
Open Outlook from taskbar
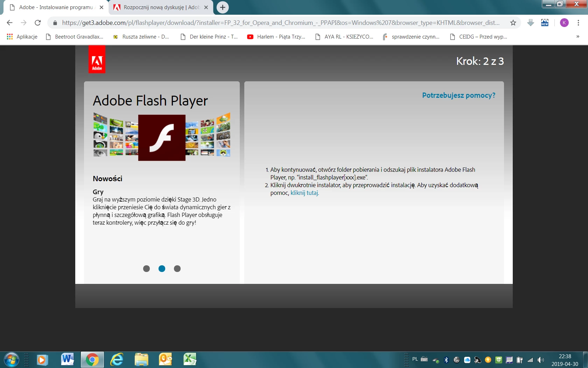166,360
